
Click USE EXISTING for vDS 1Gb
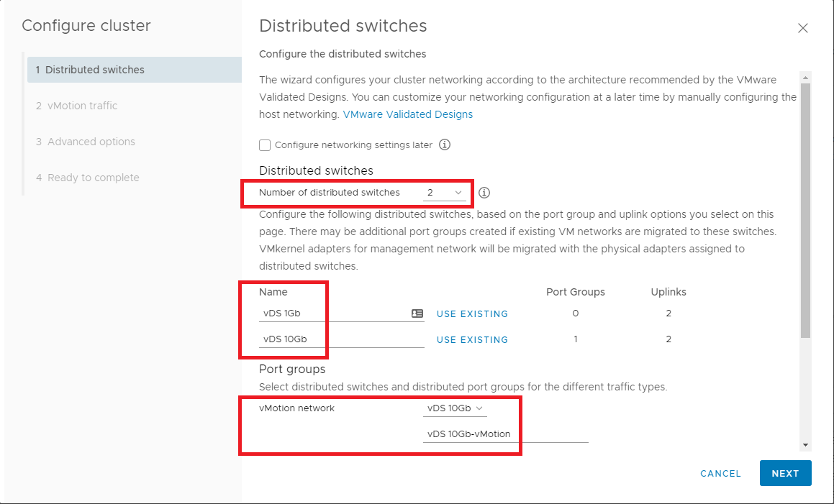pyautogui.click(x=472, y=313)
